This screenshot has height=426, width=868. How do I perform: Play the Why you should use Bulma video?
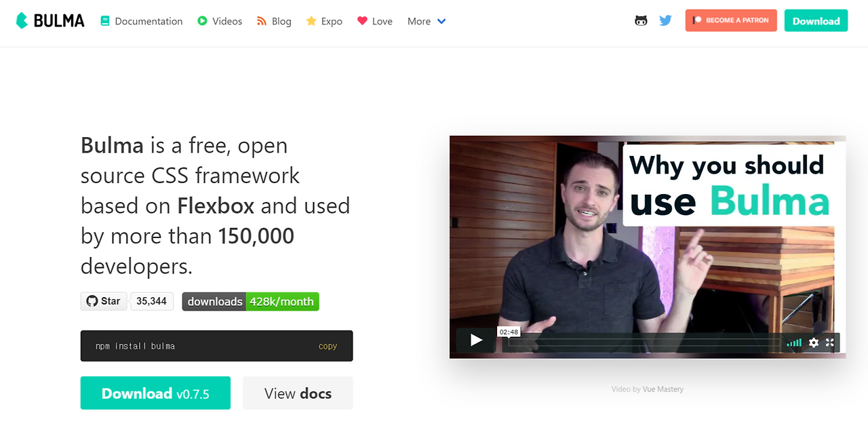click(477, 340)
